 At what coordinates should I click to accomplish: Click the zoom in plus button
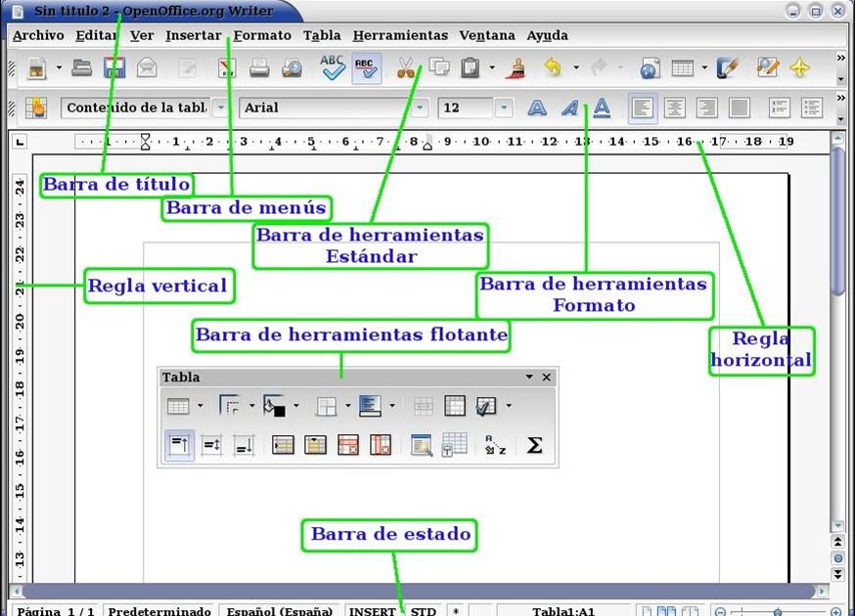coord(835,612)
